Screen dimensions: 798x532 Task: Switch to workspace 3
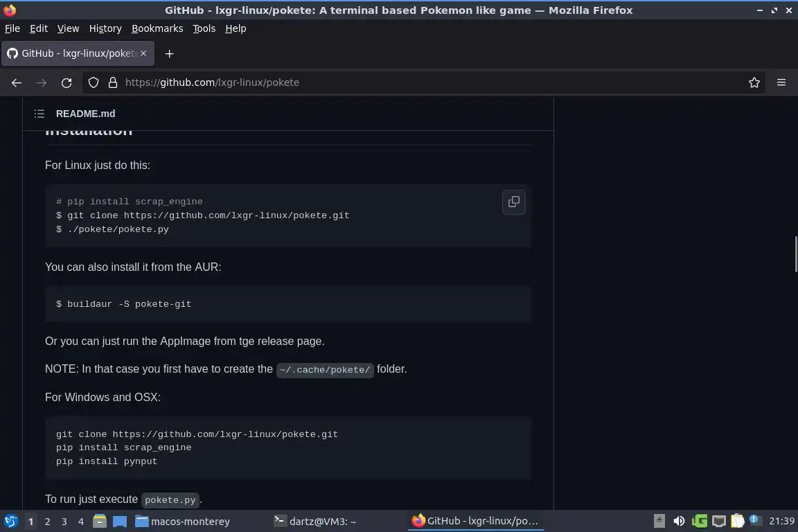64,522
